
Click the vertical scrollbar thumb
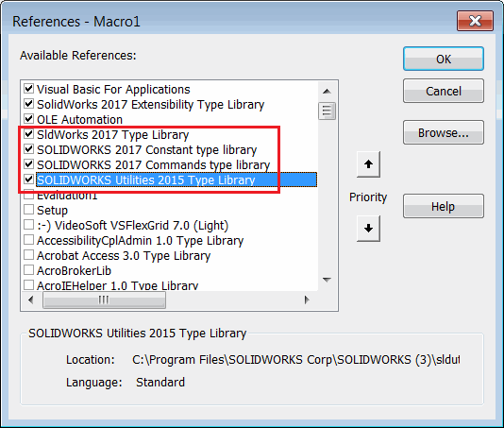click(327, 111)
